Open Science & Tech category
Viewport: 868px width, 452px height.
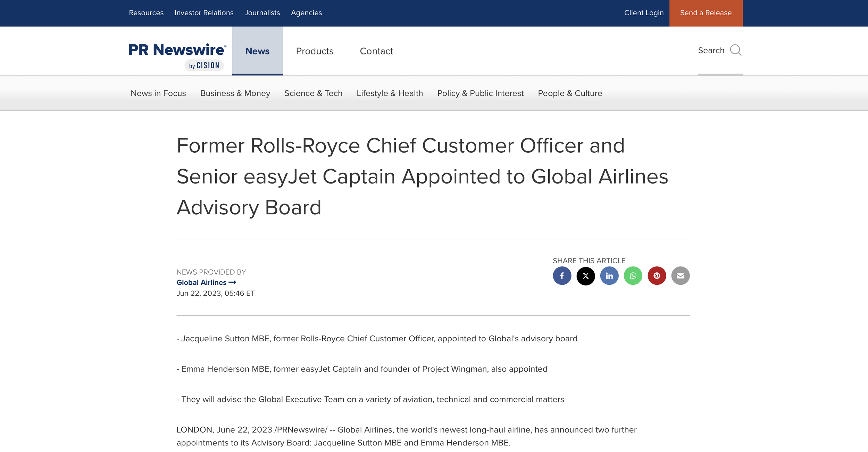313,93
